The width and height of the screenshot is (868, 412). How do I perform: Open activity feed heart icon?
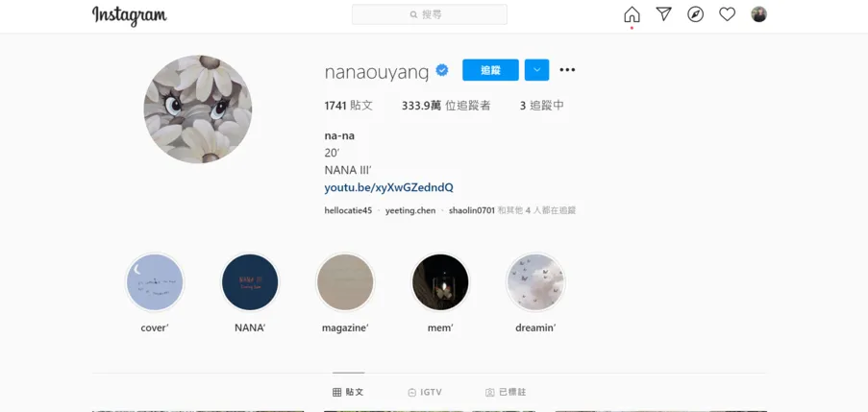click(x=727, y=14)
